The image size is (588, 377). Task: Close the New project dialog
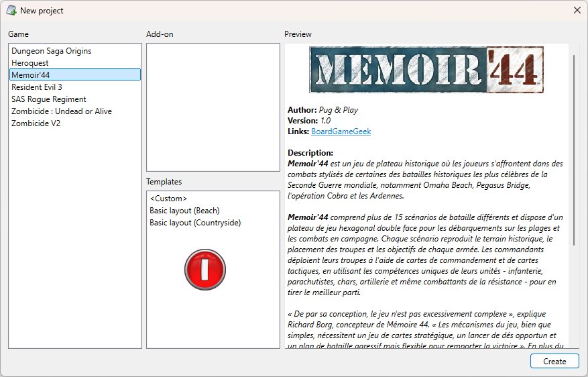[x=577, y=10]
